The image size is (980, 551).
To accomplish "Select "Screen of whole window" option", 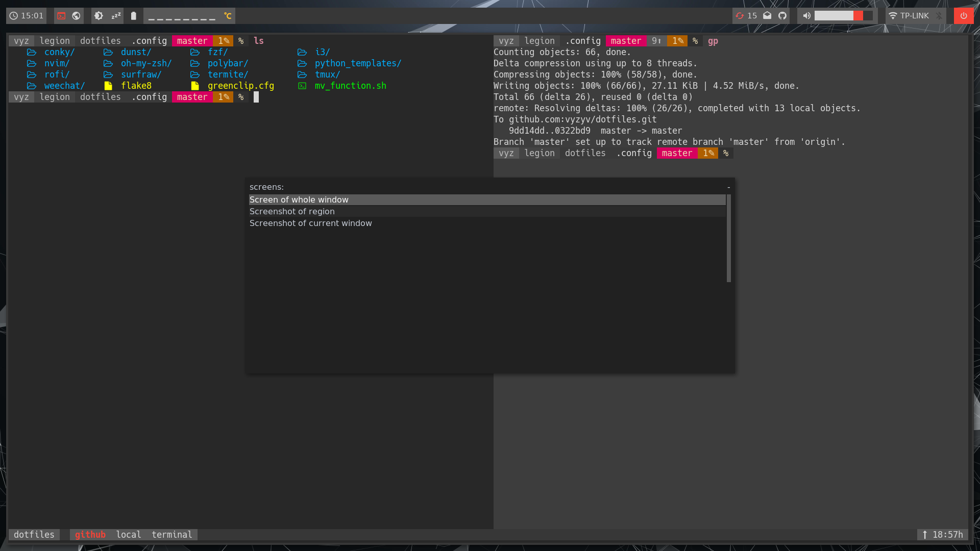I will (x=487, y=200).
